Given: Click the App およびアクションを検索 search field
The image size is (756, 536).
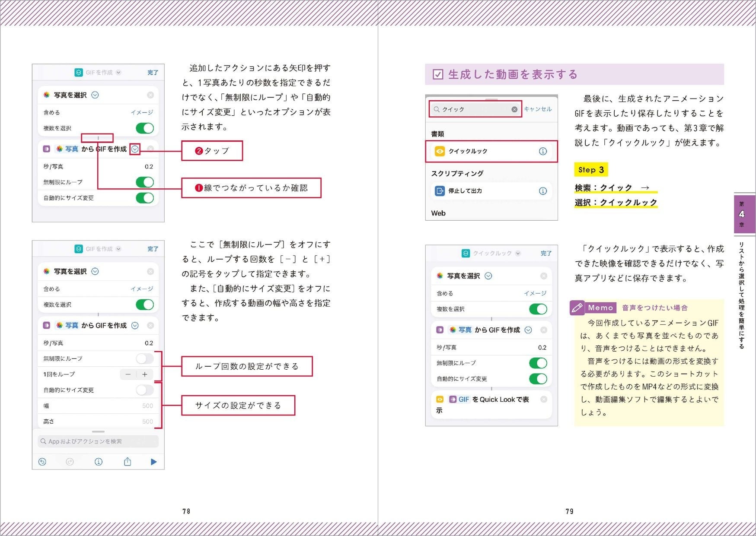Looking at the screenshot, I should 98,441.
